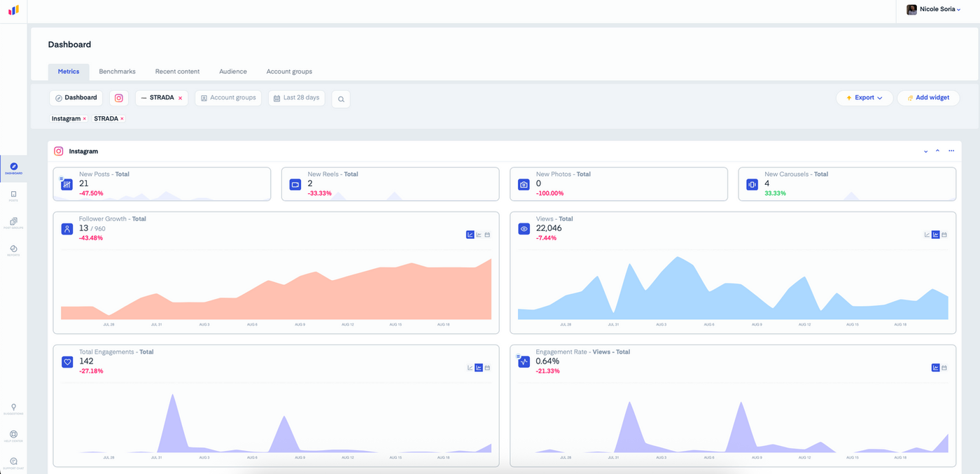980x474 pixels.
Task: Open the Help Center sidebar icon
Action: pos(13,436)
